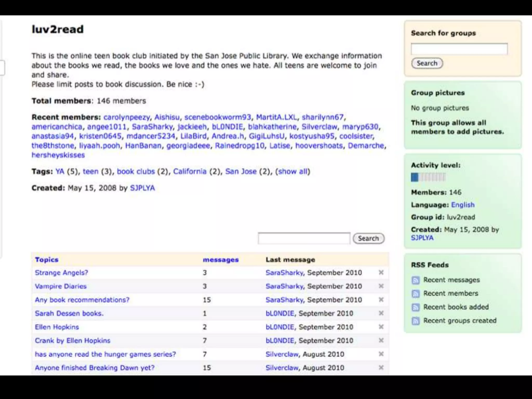This screenshot has width=532, height=399.
Task: Click X next to Crank by Ellen Hopkins
Action: click(x=381, y=340)
